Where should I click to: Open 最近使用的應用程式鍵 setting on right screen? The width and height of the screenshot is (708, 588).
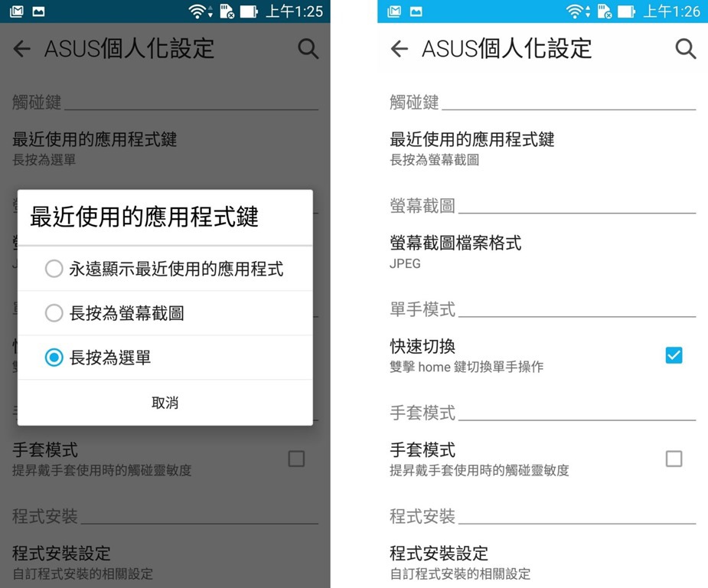point(542,149)
